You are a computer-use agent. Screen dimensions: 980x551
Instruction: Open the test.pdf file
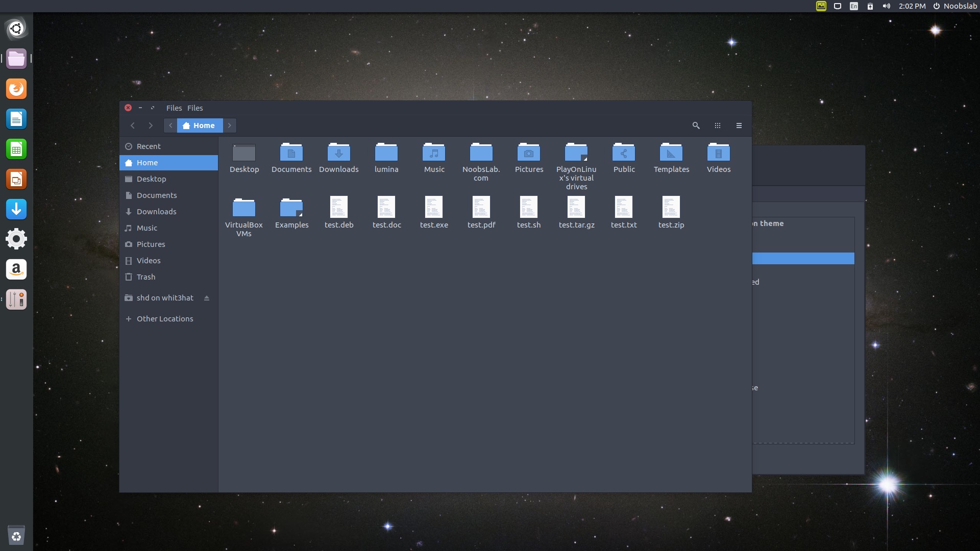481,211
